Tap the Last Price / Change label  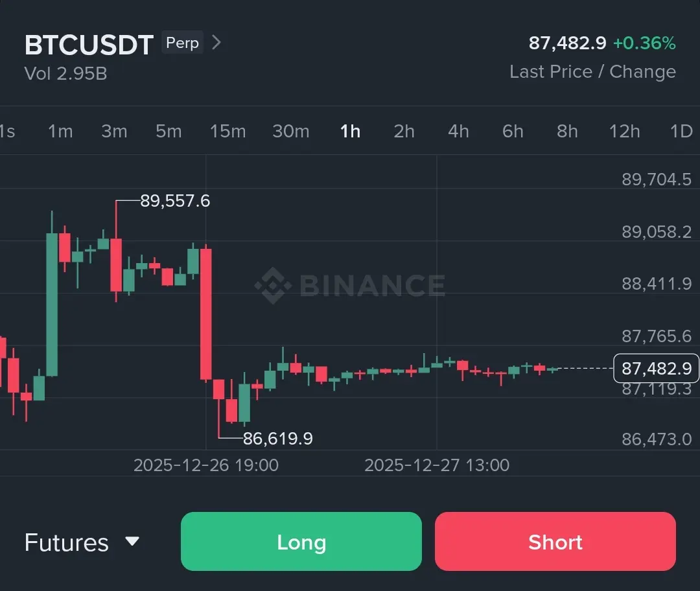point(592,71)
